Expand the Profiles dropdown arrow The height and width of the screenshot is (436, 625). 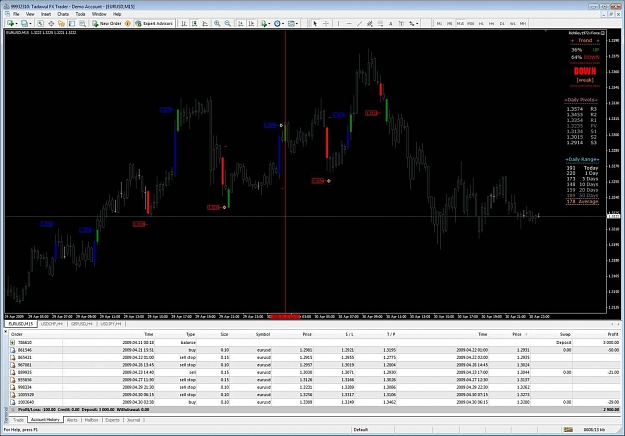tap(30, 24)
